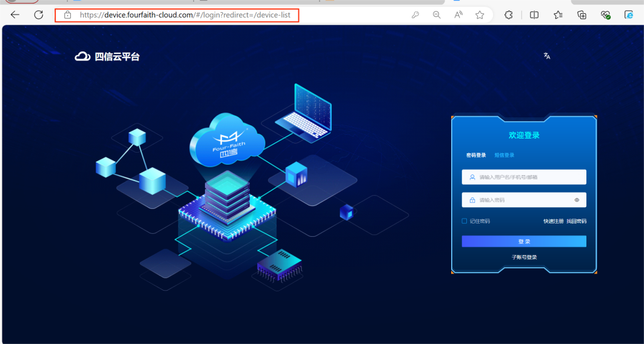644x344 pixels.
Task: Switch language via the translate icon
Action: pos(546,56)
